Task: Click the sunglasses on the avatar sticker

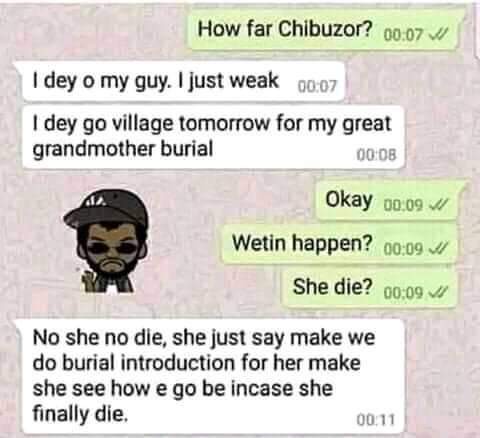Action: [111, 247]
